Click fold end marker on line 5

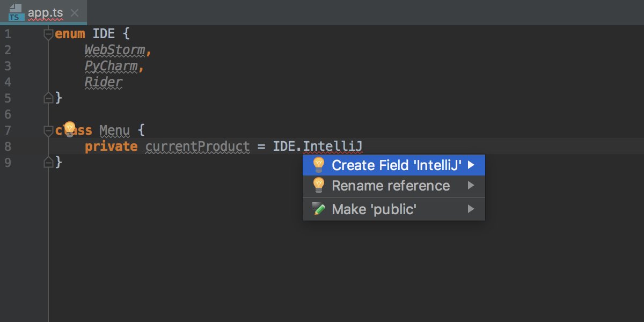point(48,98)
